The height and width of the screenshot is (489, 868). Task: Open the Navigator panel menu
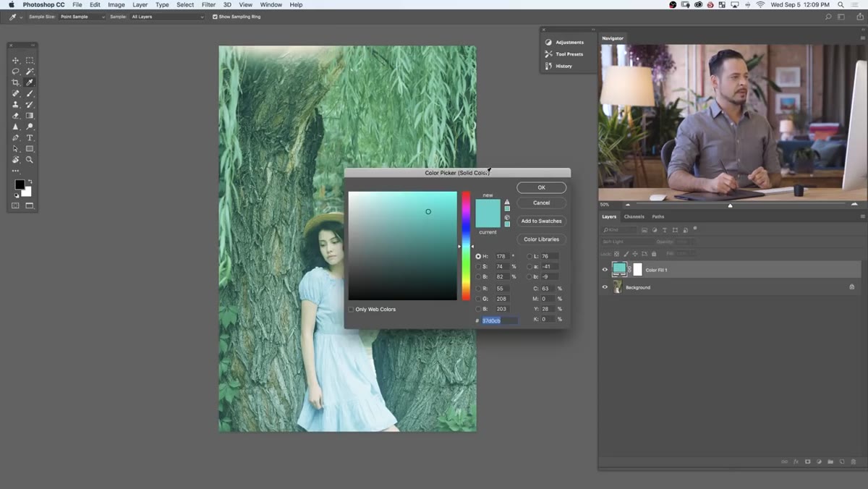[x=862, y=38]
